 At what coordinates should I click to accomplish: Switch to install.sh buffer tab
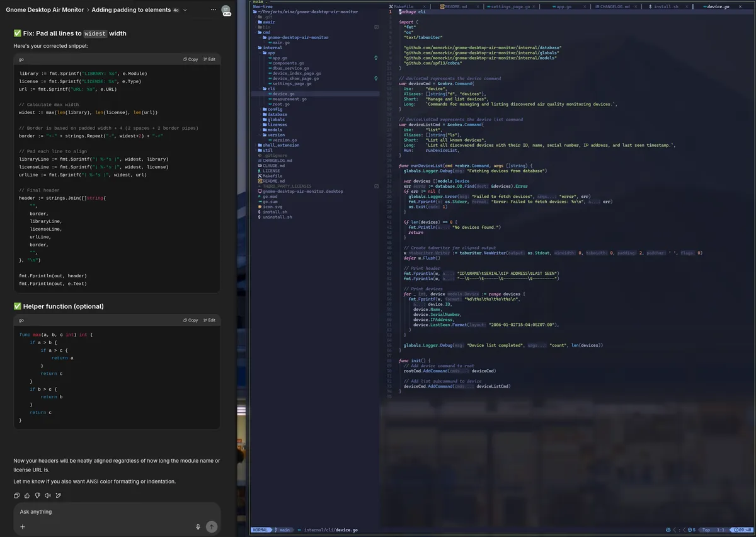pos(663,6)
